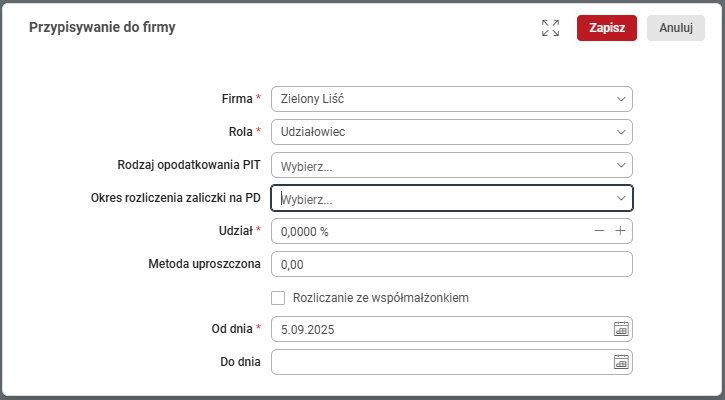
Task: Open calendar picker for Do dnia
Action: tap(620, 362)
